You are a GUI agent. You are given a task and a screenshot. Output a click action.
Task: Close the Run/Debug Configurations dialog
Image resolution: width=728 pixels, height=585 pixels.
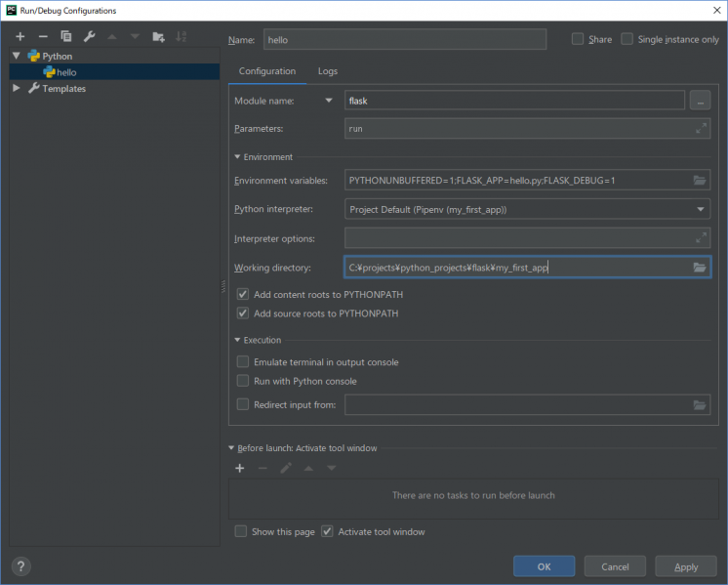coord(717,10)
